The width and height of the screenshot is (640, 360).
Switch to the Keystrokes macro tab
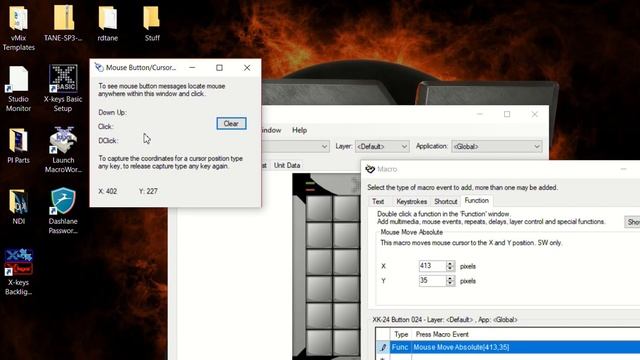point(411,201)
